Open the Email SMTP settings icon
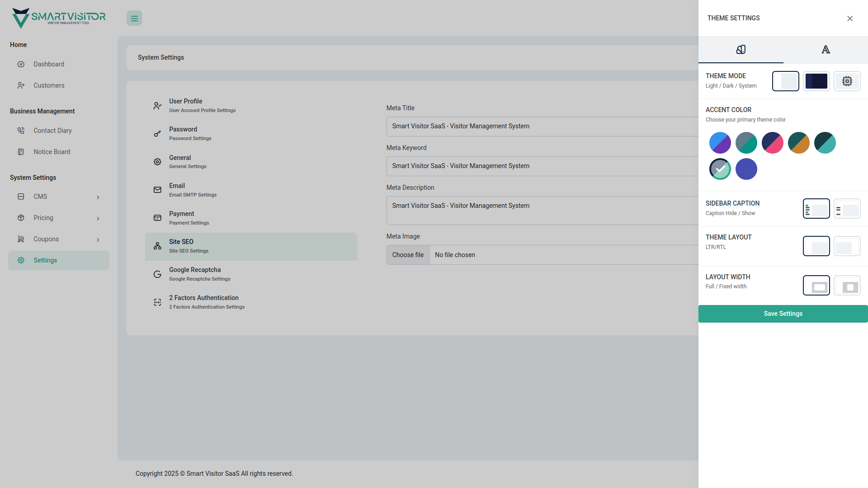The width and height of the screenshot is (868, 488). (157, 190)
